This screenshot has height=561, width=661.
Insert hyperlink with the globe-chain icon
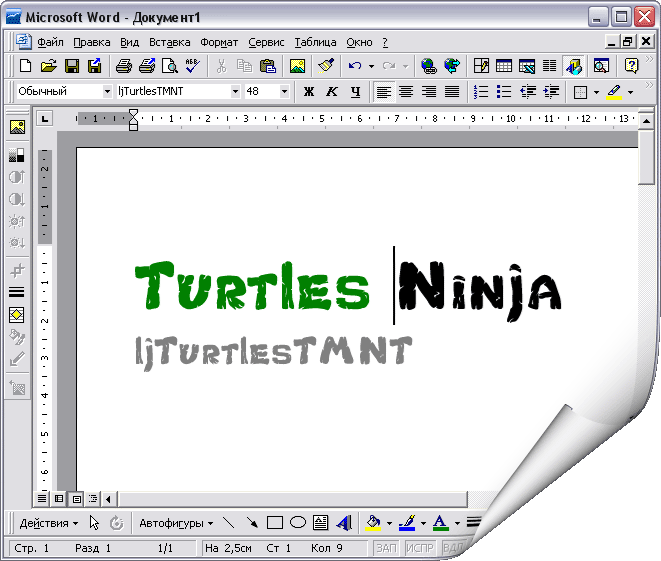click(x=429, y=66)
